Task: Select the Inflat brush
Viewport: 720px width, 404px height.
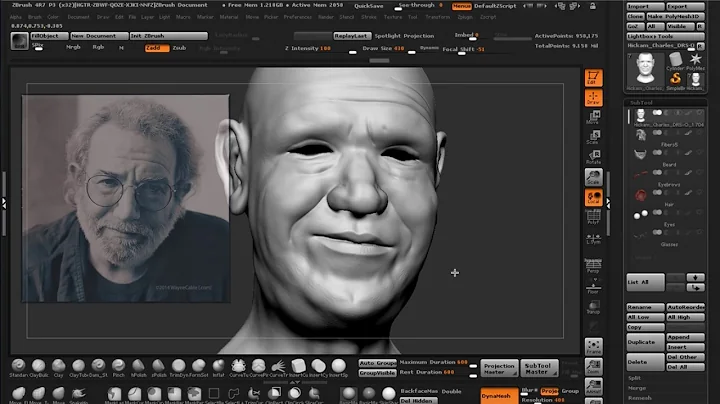Action: pyautogui.click(x=218, y=368)
